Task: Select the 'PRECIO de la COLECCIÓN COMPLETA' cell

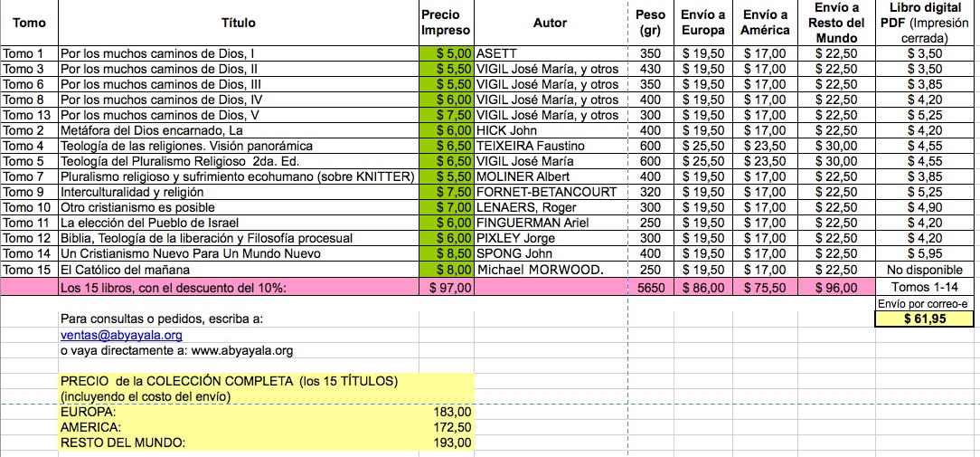Action: 228,380
